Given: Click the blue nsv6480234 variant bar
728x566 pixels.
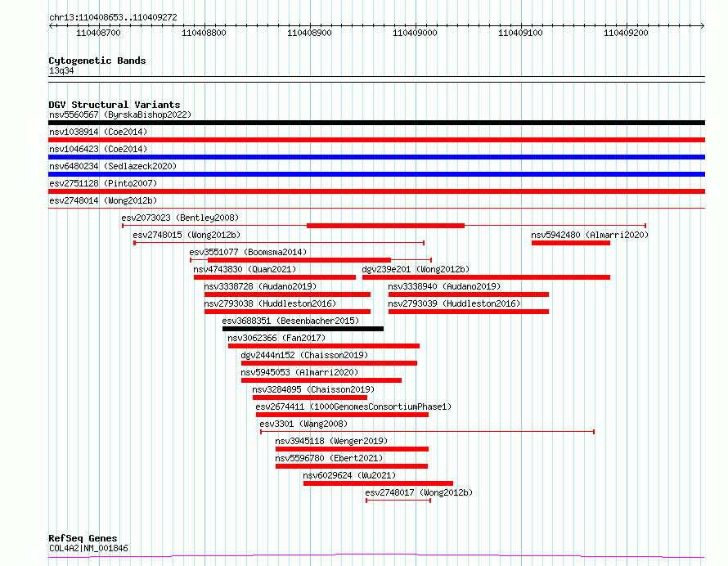Looking at the screenshot, I should (376, 174).
